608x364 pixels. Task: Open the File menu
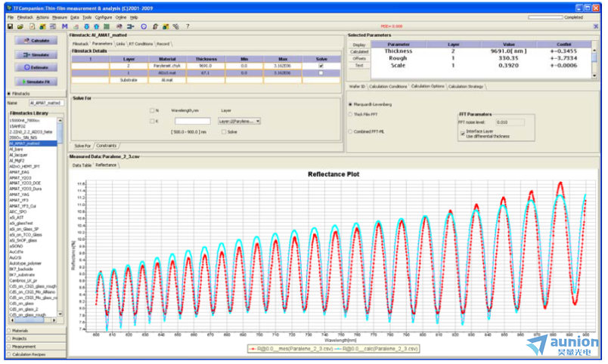tap(11, 17)
